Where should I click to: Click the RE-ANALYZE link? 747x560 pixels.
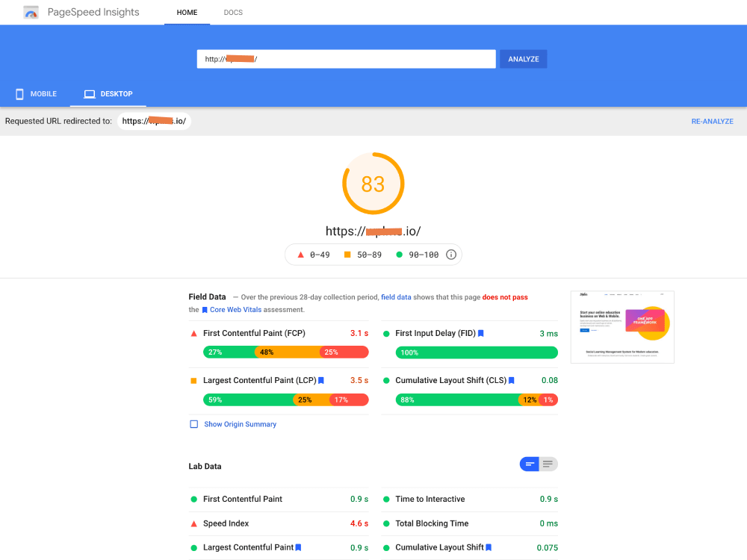[x=712, y=122]
